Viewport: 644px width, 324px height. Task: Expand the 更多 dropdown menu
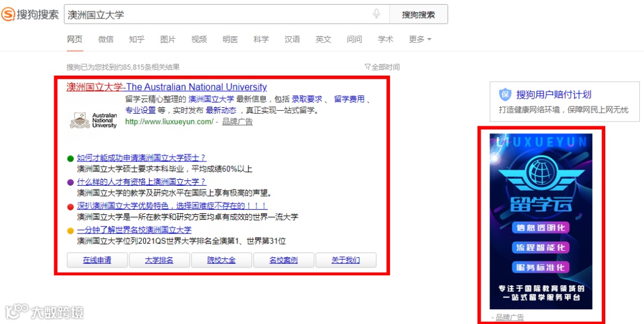click(420, 39)
